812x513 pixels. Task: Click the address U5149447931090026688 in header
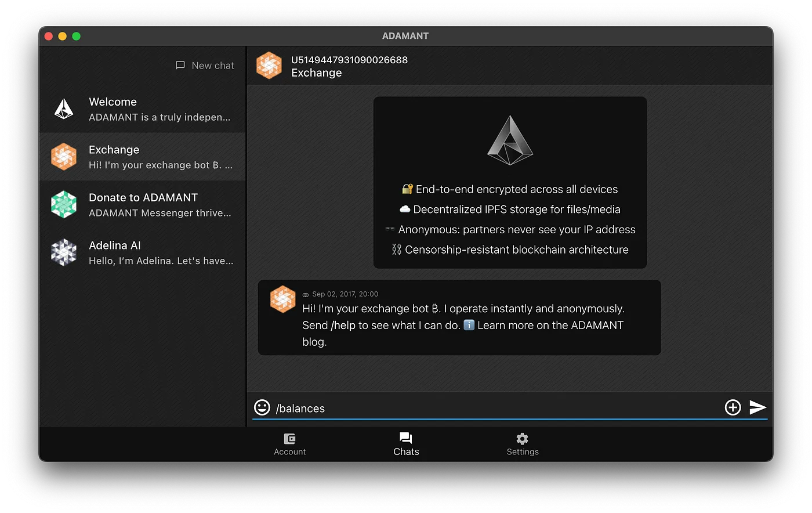349,60
